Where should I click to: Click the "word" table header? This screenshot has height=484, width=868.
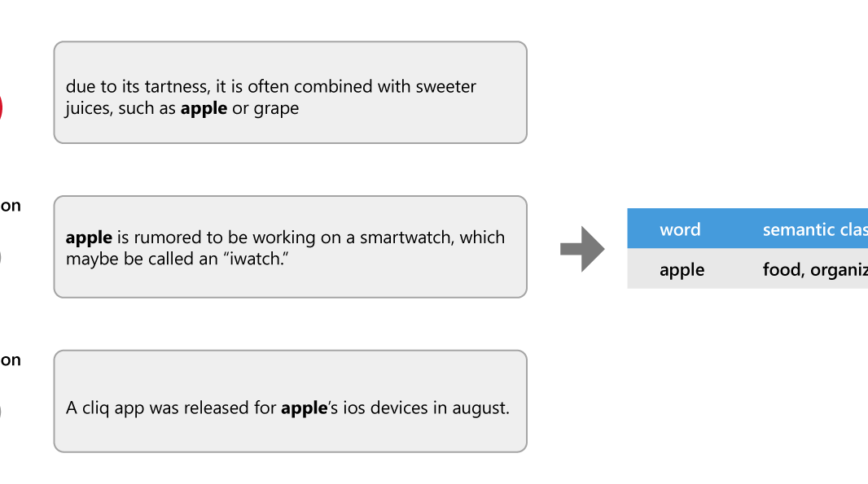pos(680,229)
